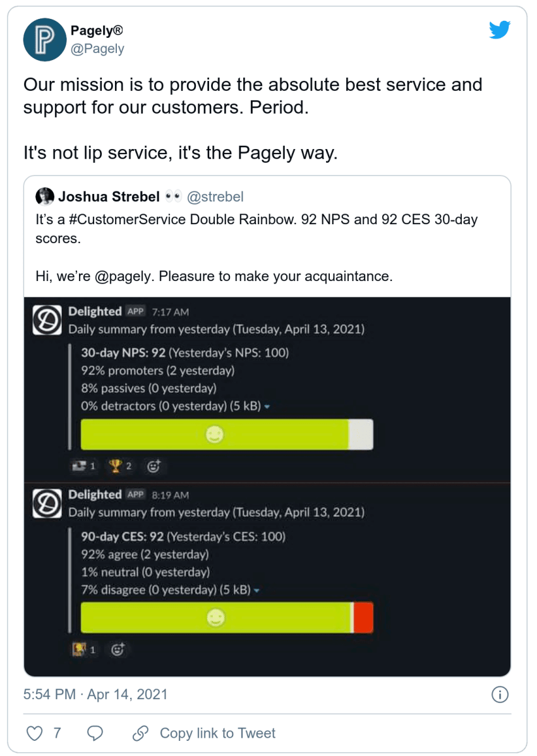Toggle the first reaction on NPS message
The image size is (537, 756).
tap(84, 465)
